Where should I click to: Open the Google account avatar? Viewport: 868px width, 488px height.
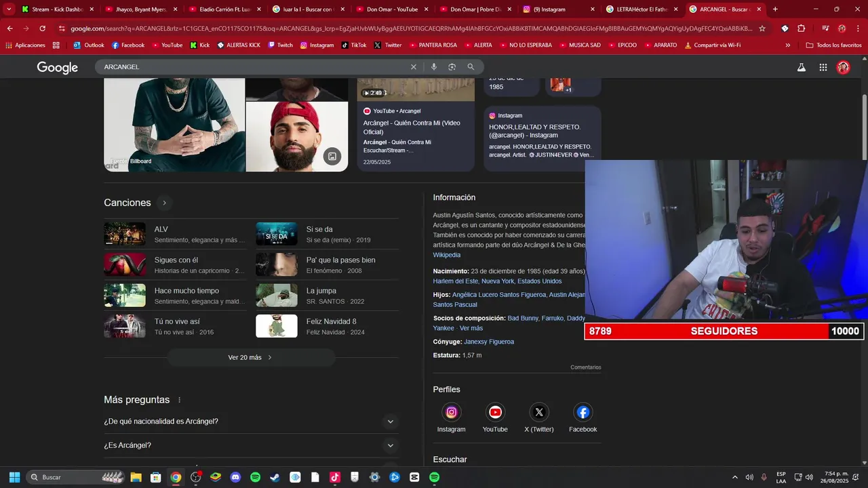point(844,67)
